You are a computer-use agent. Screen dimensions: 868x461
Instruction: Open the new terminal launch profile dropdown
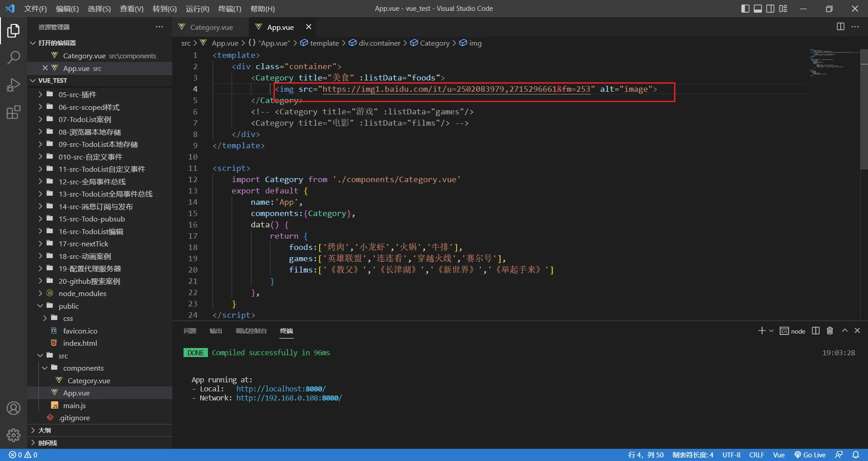pos(771,331)
